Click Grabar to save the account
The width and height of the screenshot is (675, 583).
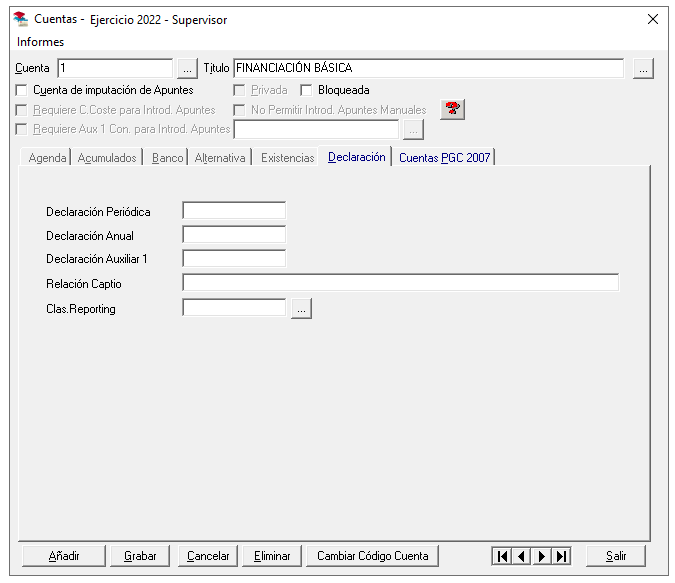click(x=140, y=556)
